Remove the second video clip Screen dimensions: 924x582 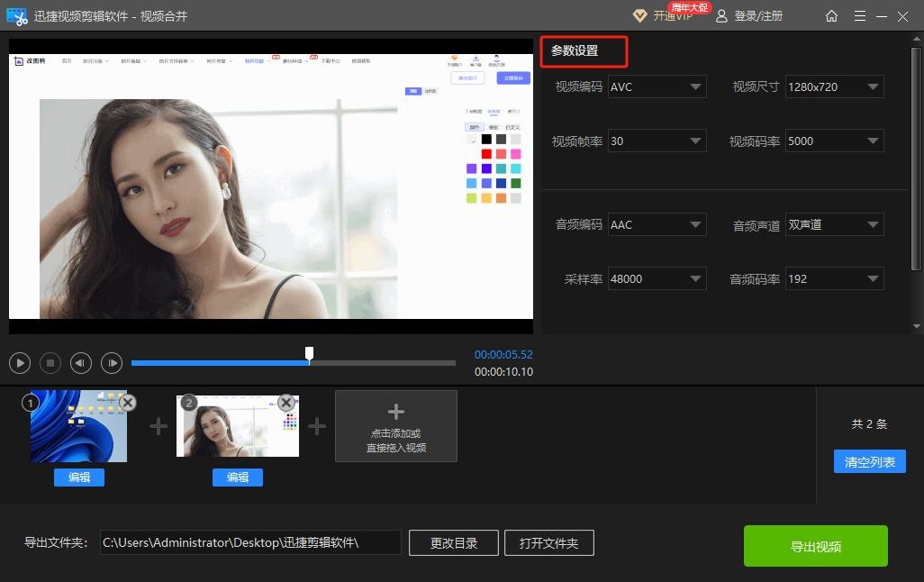[286, 403]
